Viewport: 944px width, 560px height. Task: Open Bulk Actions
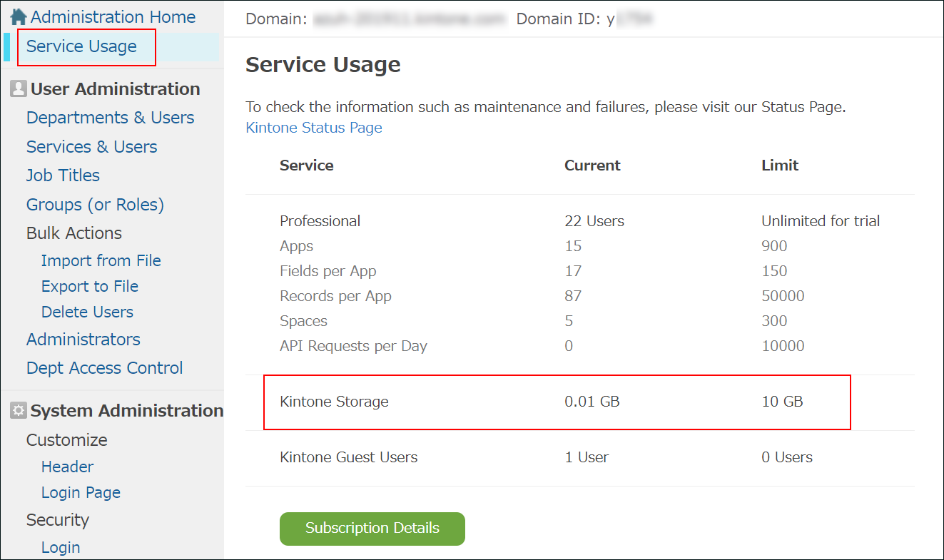pyautogui.click(x=73, y=233)
